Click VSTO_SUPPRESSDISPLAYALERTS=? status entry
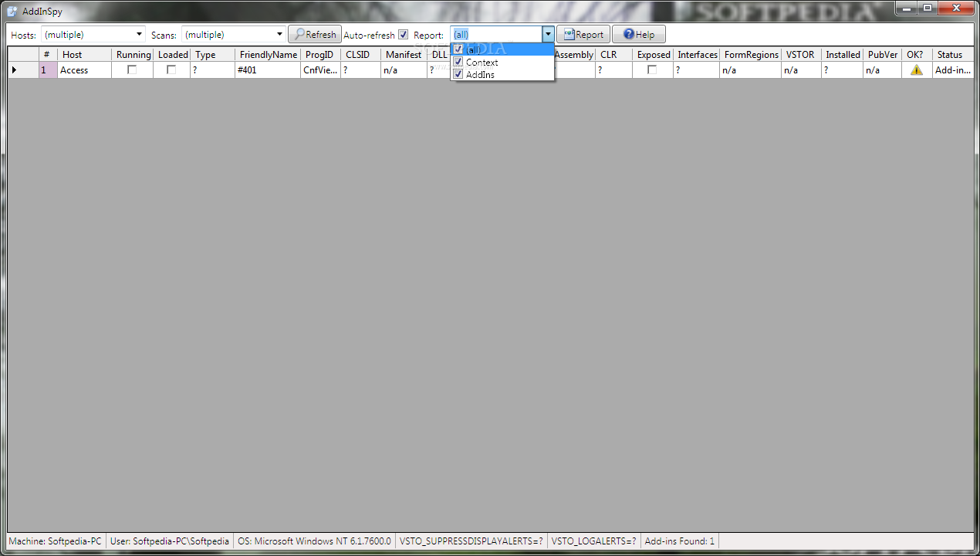The height and width of the screenshot is (556, 980). tap(471, 541)
